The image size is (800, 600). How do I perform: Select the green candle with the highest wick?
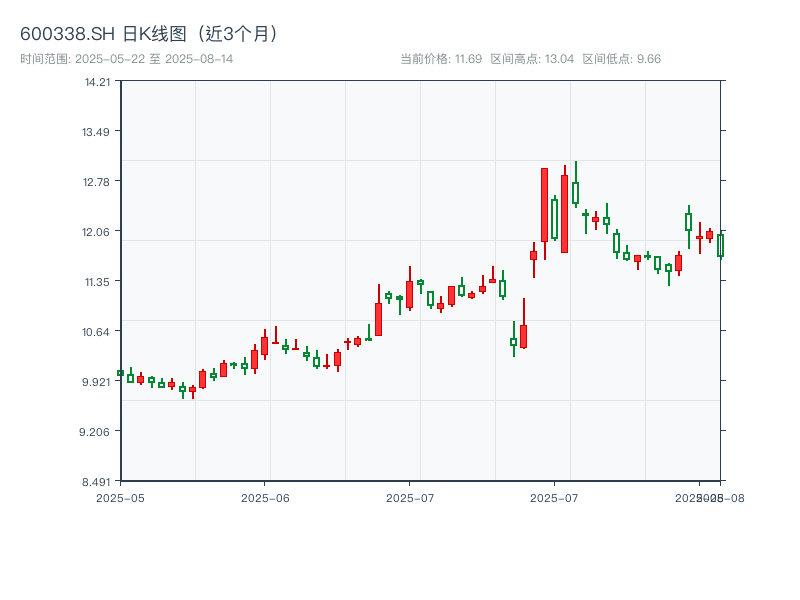[x=575, y=192]
